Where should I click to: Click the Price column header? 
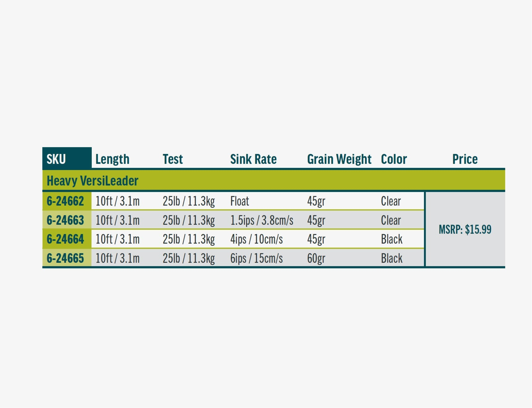(x=465, y=159)
